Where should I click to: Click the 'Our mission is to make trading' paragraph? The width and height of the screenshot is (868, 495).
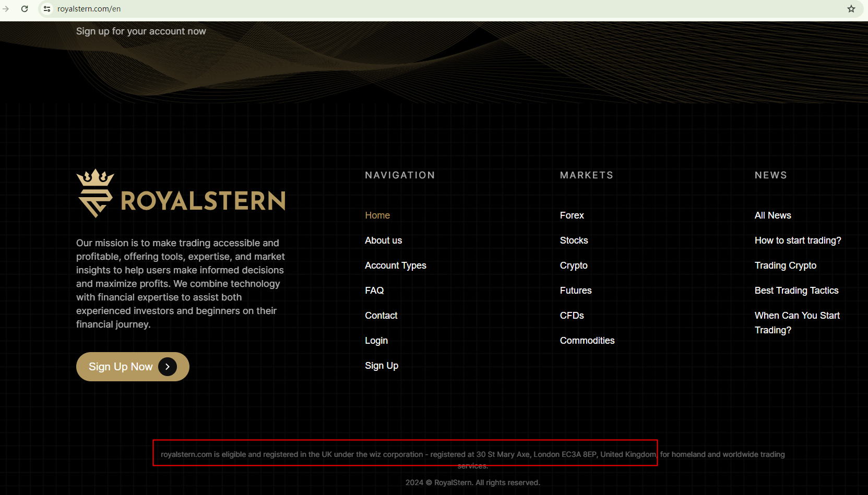click(x=181, y=284)
